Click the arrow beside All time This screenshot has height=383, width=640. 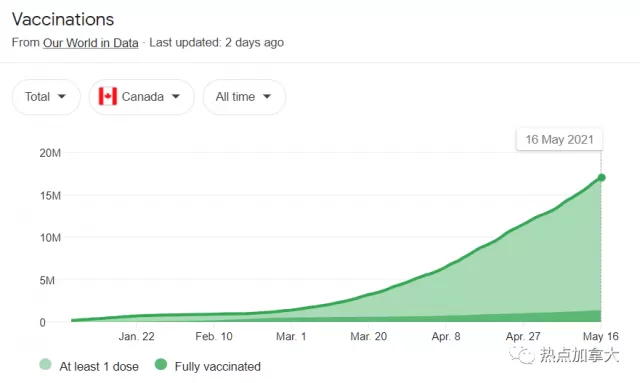[267, 97]
